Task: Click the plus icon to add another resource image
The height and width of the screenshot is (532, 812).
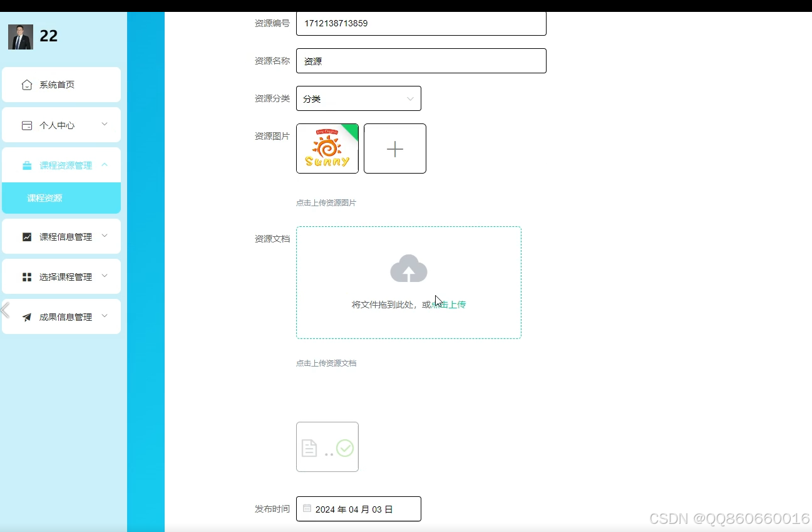Action: (394, 149)
